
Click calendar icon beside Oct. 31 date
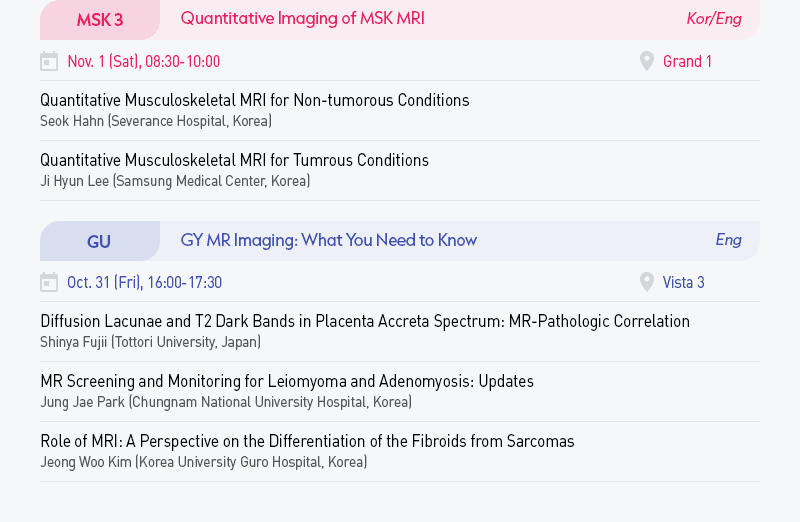click(49, 283)
